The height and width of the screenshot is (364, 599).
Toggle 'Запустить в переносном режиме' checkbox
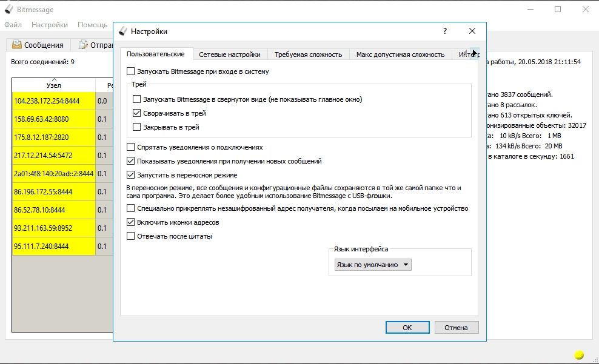click(130, 175)
